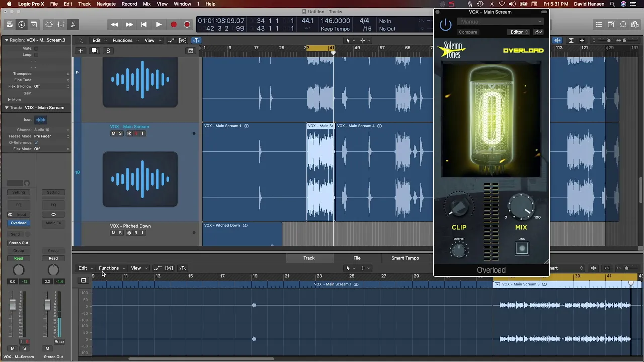Switch to the File editor tab
The image size is (644, 362).
click(x=357, y=258)
